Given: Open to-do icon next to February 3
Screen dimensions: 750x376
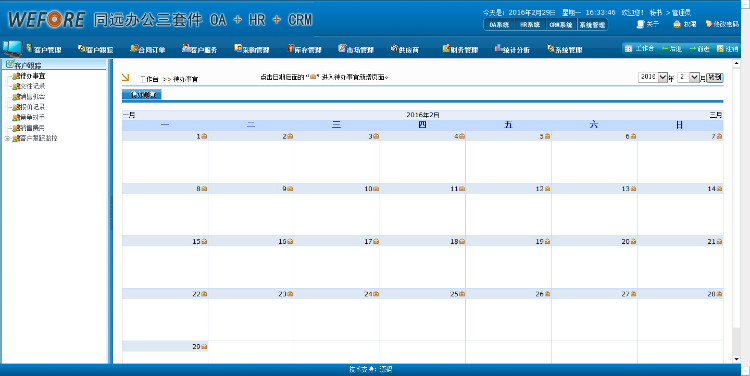Looking at the screenshot, I should pyautogui.click(x=376, y=136).
